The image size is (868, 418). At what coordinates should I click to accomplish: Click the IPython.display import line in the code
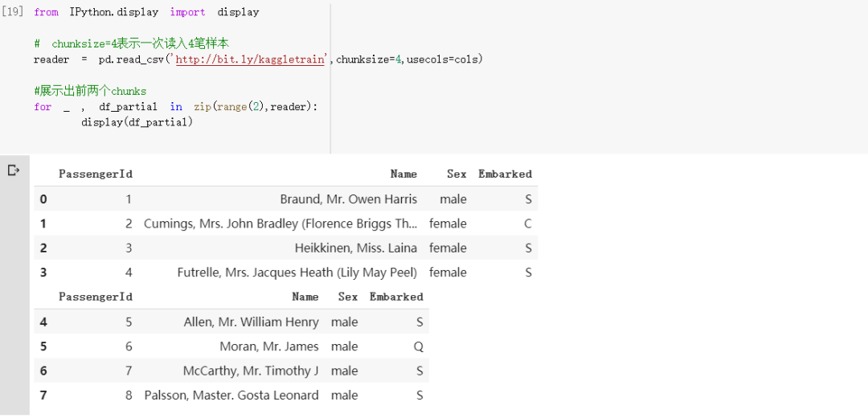146,13
